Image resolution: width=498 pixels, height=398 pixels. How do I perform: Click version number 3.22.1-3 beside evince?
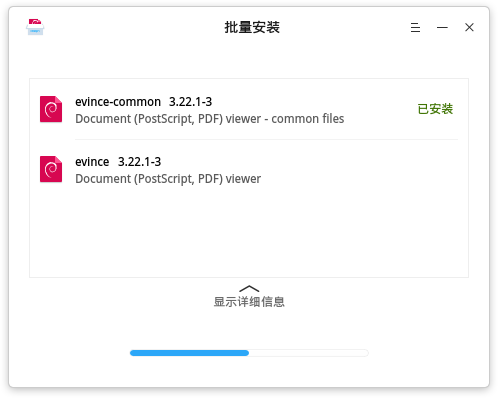coord(139,162)
